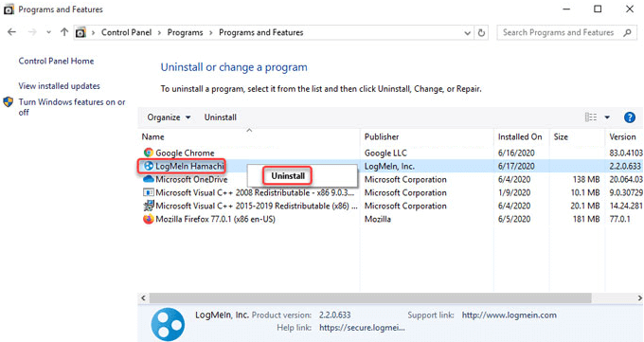Expand breadcrumb chevron after Control Panel

tap(159, 32)
